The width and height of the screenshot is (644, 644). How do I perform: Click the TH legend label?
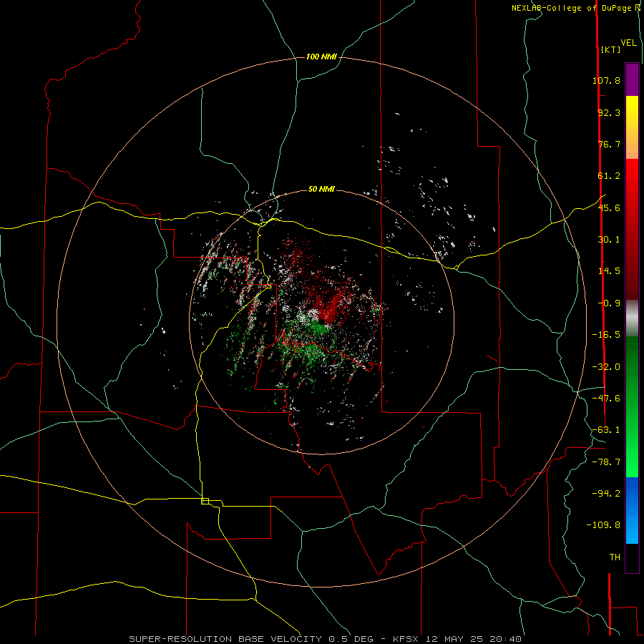point(615,557)
